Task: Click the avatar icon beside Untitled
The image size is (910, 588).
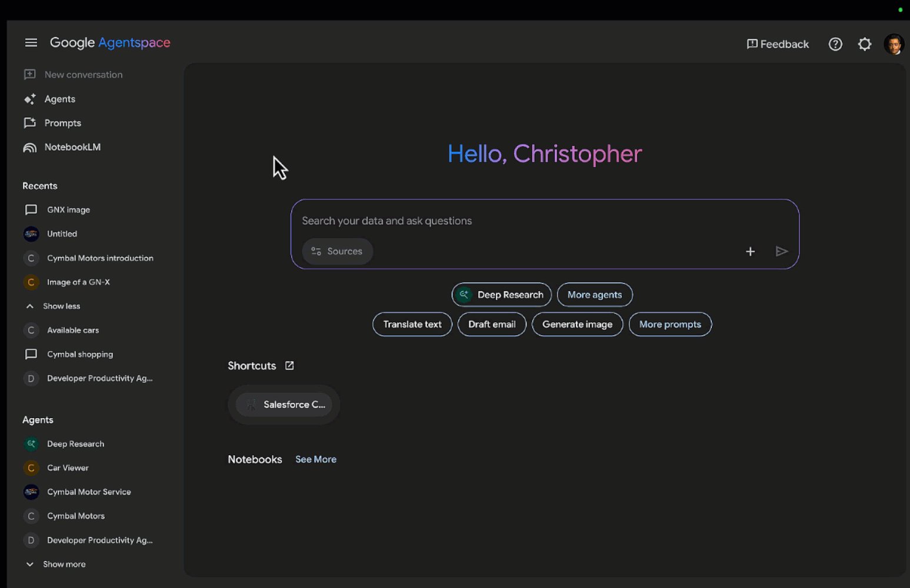Action: (x=31, y=234)
